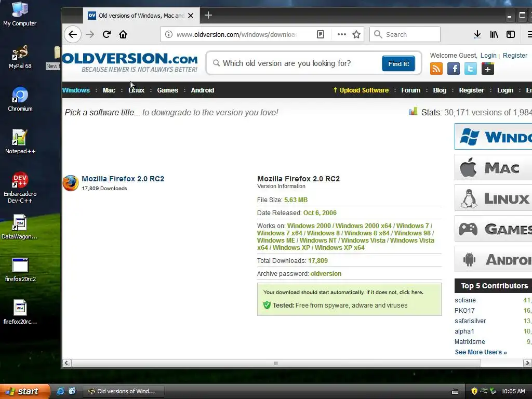Open the Linux penguin category banner
The image size is (532, 399).
[x=494, y=198]
